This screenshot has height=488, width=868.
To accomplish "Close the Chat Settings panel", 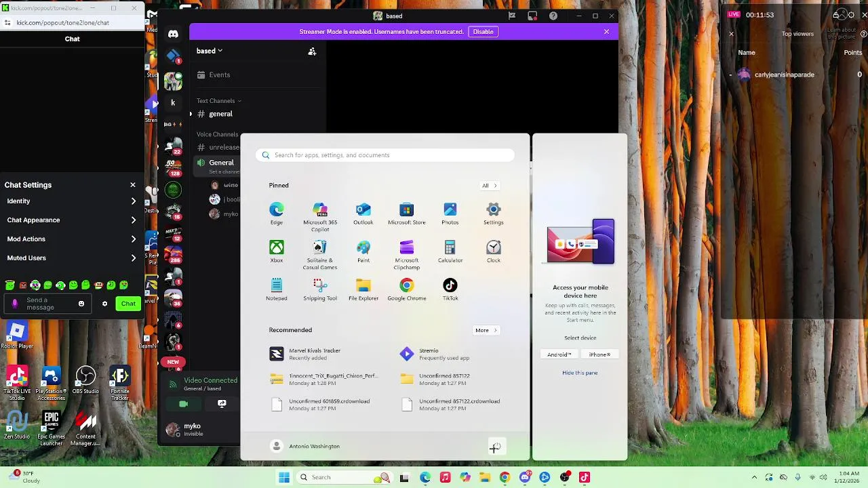I will coord(133,185).
